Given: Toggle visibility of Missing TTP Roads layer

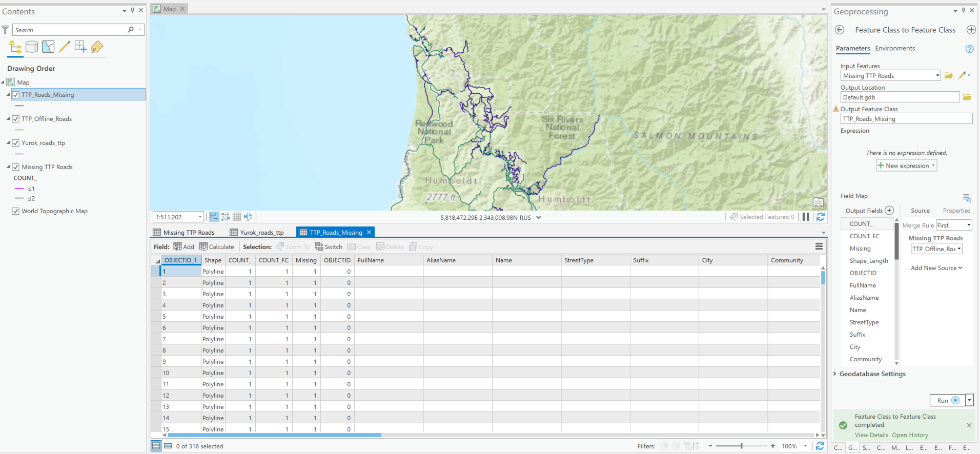Looking at the screenshot, I should coord(16,167).
